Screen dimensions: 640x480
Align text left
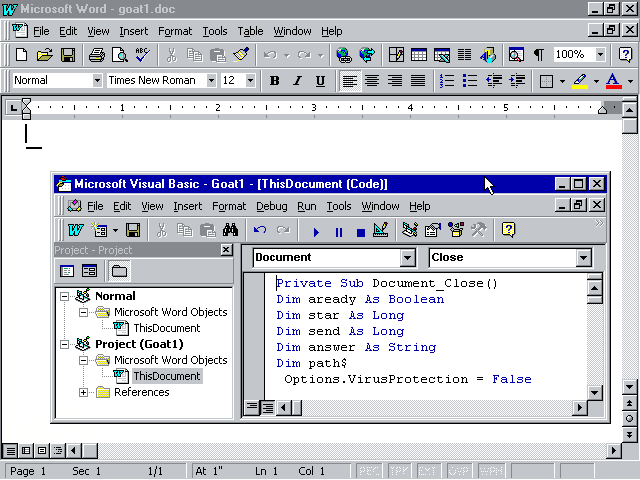coord(350,81)
